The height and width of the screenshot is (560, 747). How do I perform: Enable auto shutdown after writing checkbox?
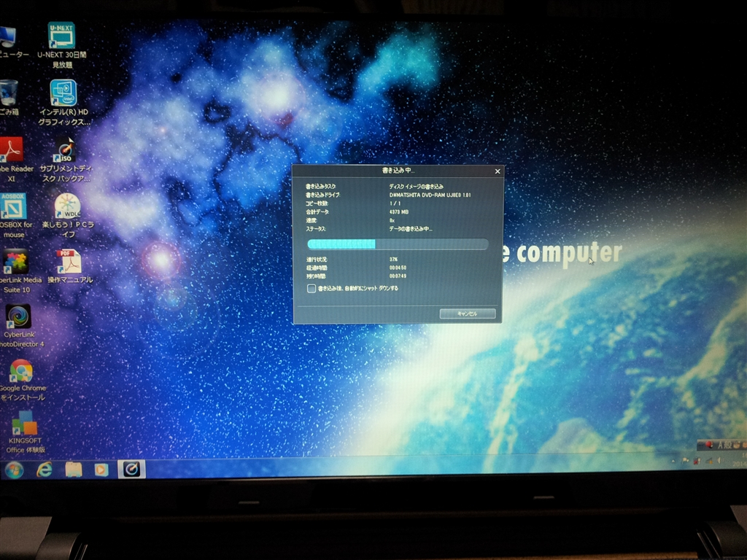311,288
